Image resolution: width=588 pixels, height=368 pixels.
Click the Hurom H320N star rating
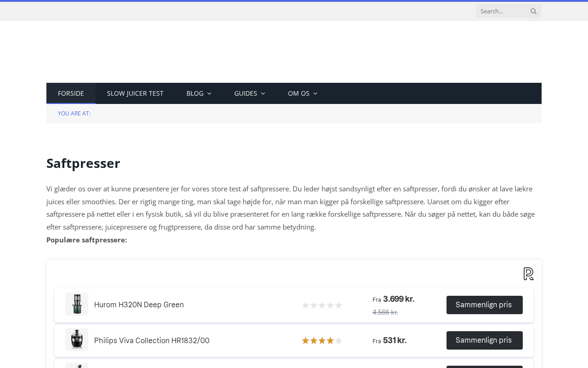pyautogui.click(x=322, y=305)
